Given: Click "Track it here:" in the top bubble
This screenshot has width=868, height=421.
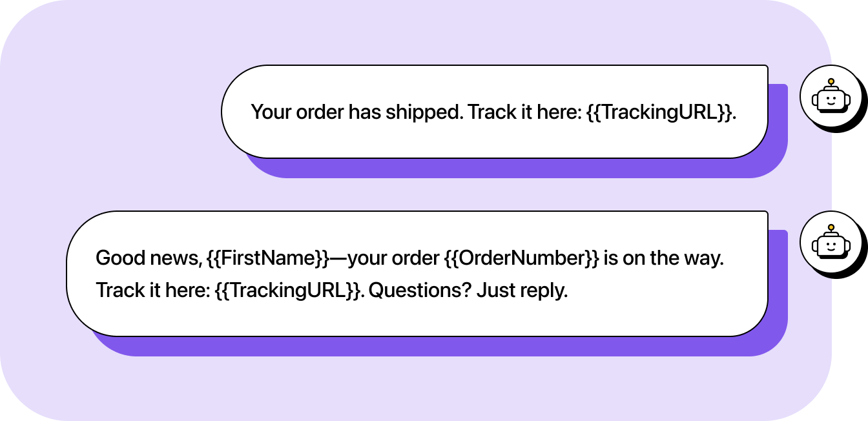Looking at the screenshot, I should tap(524, 112).
